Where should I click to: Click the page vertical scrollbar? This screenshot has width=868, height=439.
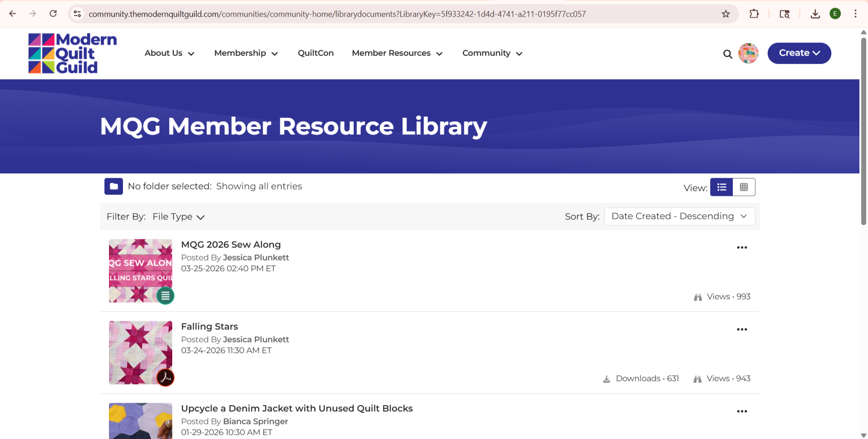(x=863, y=131)
